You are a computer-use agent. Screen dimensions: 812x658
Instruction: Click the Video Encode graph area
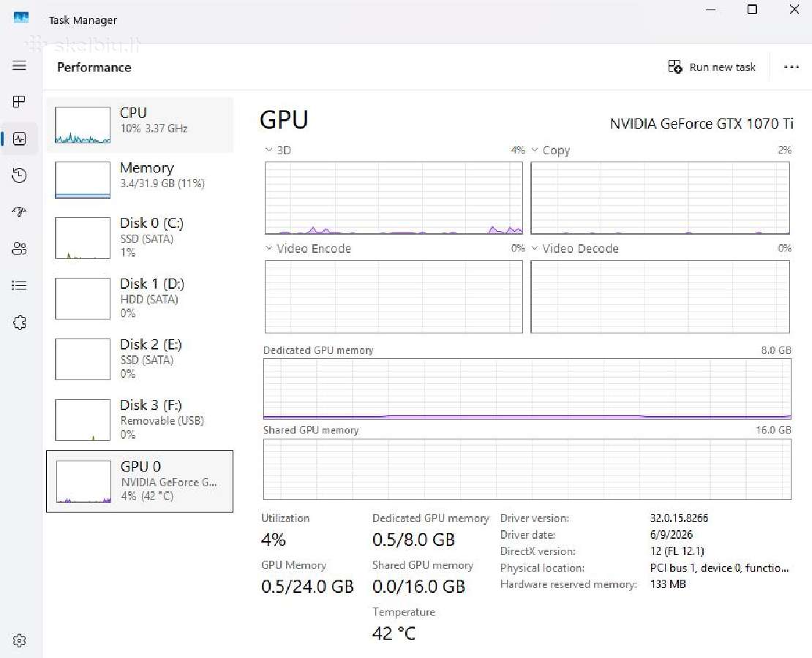pyautogui.click(x=394, y=297)
